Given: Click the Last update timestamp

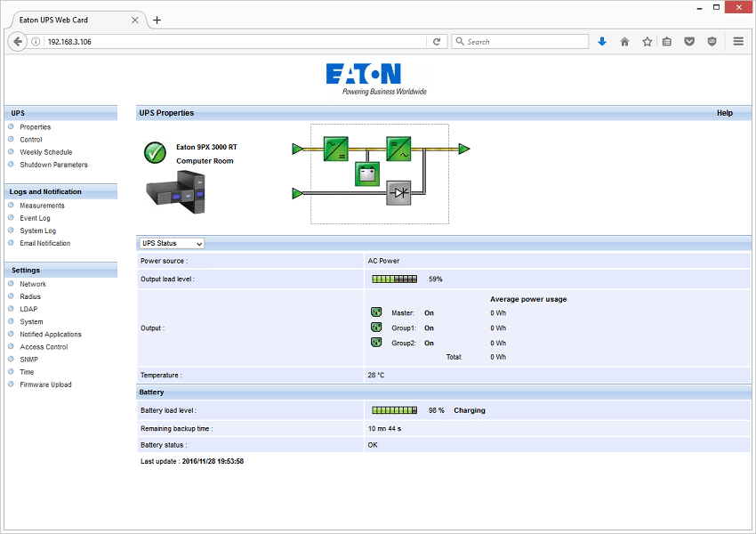Looking at the screenshot, I should pyautogui.click(x=213, y=461).
